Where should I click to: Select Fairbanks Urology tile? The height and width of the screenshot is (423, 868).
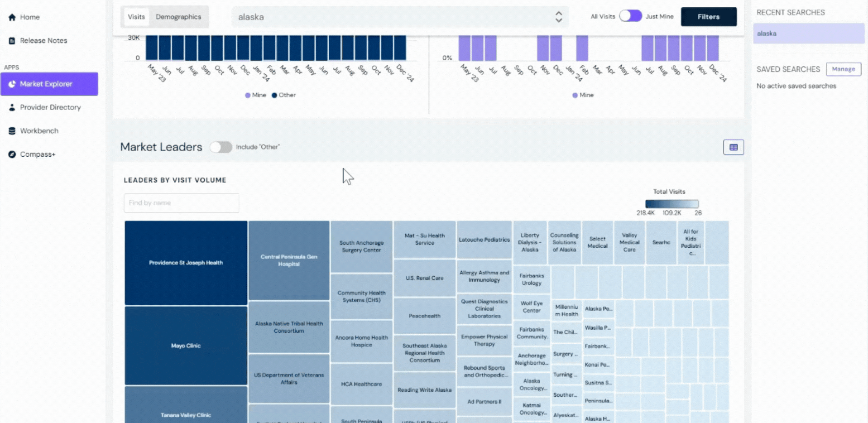532,279
